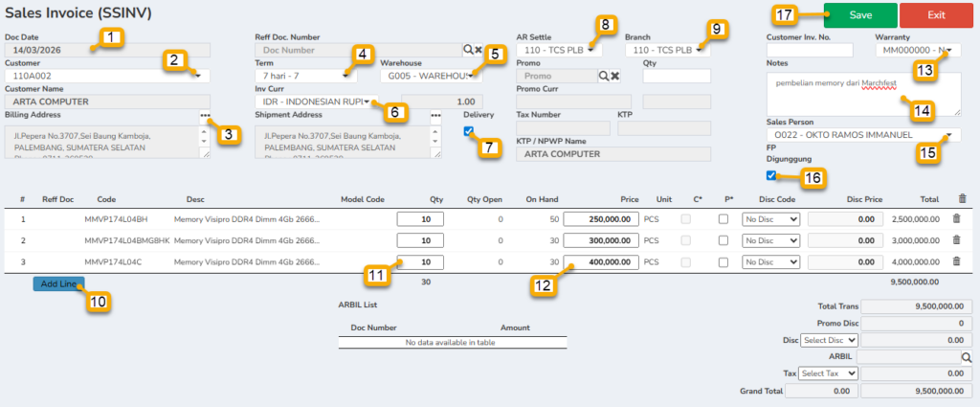Uncheck the Delivery checkbox
This screenshot has height=407, width=980.
click(468, 132)
